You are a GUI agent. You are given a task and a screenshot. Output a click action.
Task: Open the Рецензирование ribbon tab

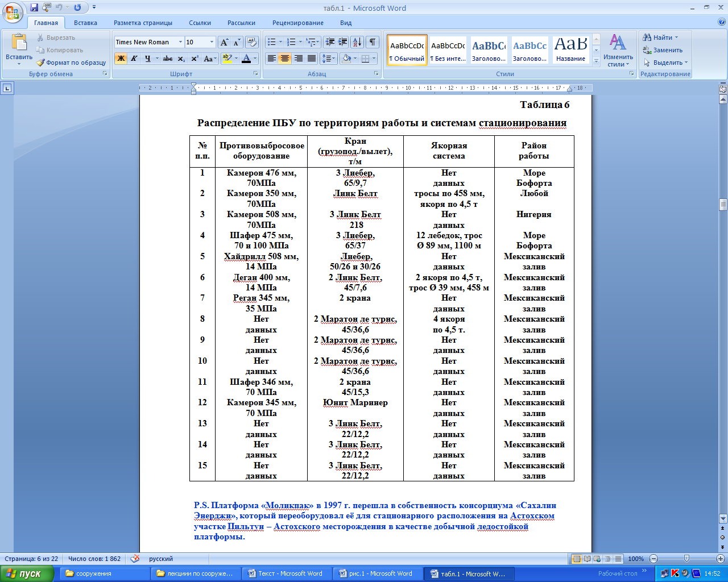[x=297, y=23]
